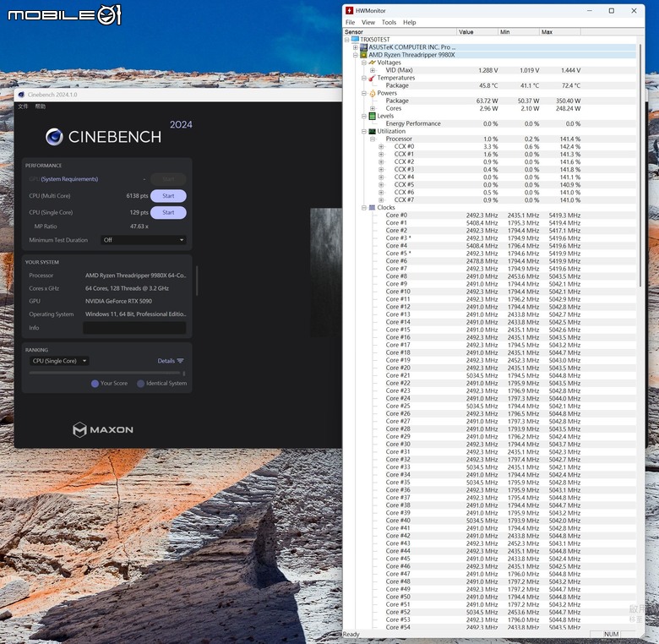The image size is (659, 644).
Task: Expand the ASUSTeK COMPUTER INC. node
Action: [356, 47]
